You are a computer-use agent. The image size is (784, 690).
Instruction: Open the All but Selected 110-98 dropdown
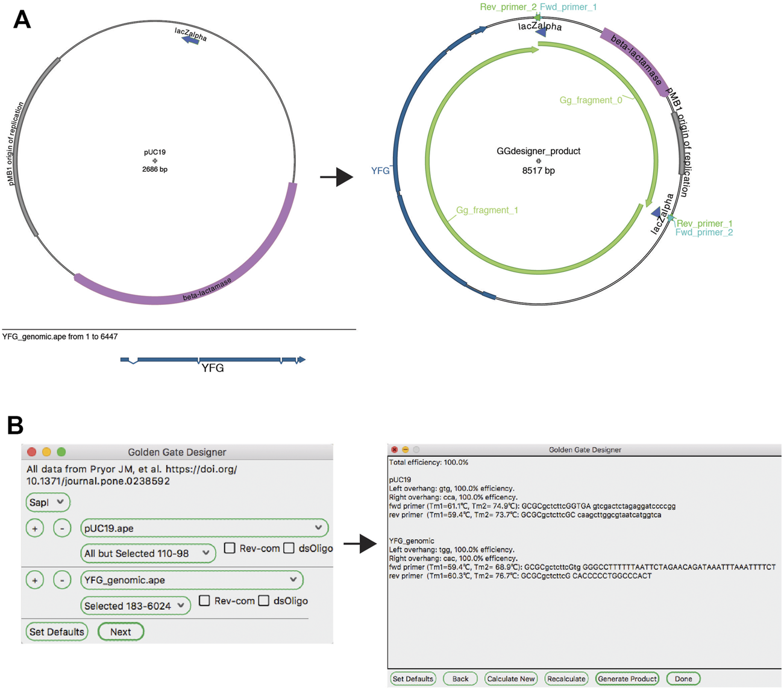(148, 553)
